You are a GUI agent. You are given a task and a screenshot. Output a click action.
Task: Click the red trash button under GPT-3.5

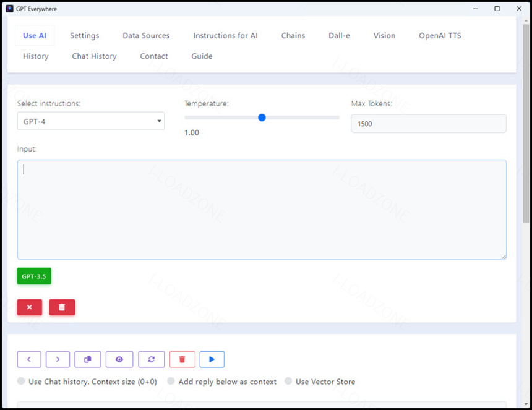click(62, 307)
